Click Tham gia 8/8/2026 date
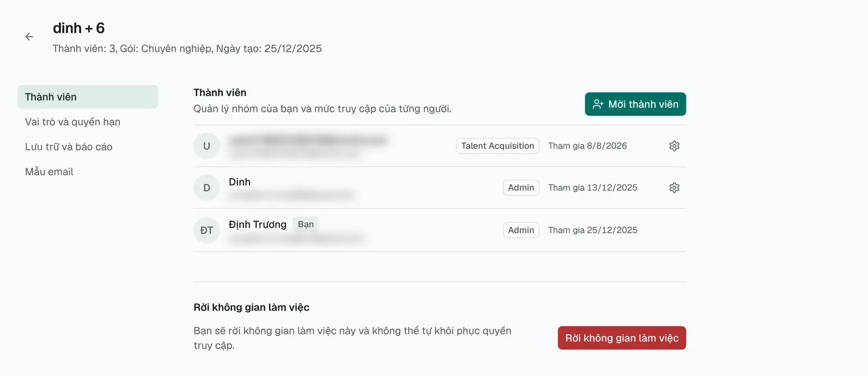 point(588,146)
